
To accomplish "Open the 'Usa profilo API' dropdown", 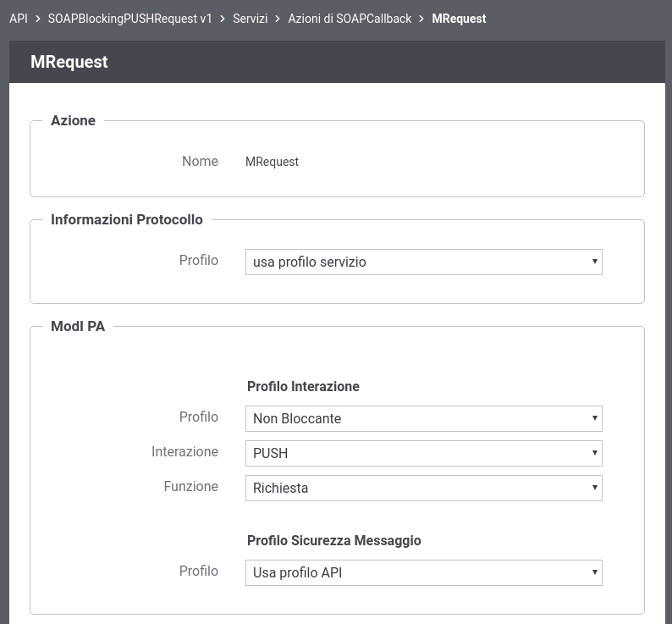I will point(424,572).
